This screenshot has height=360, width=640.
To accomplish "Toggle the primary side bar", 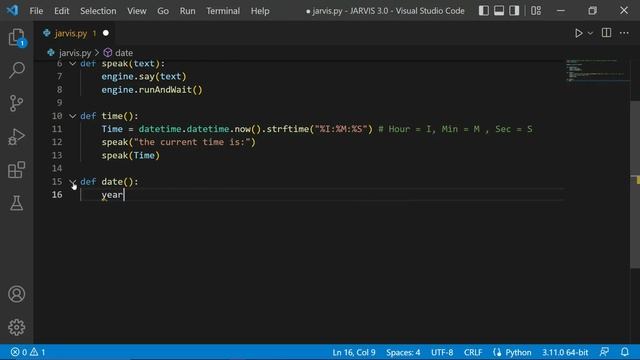I will (x=484, y=11).
